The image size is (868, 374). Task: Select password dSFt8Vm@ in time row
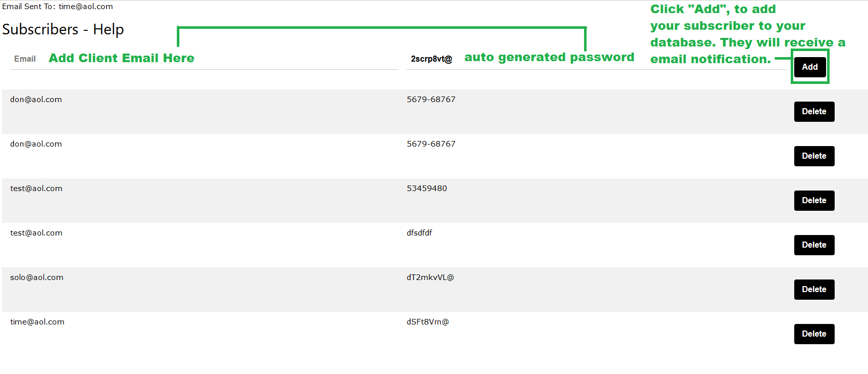click(x=428, y=322)
